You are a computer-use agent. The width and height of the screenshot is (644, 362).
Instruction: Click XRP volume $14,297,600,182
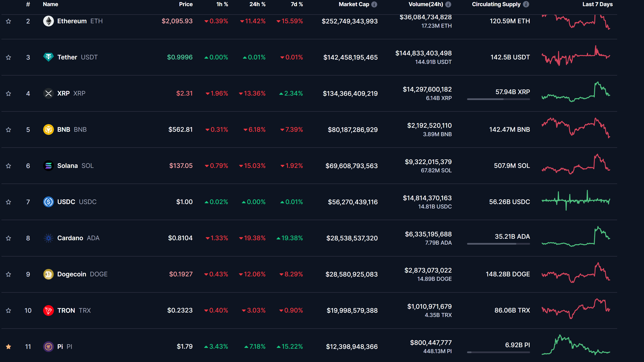(x=427, y=89)
